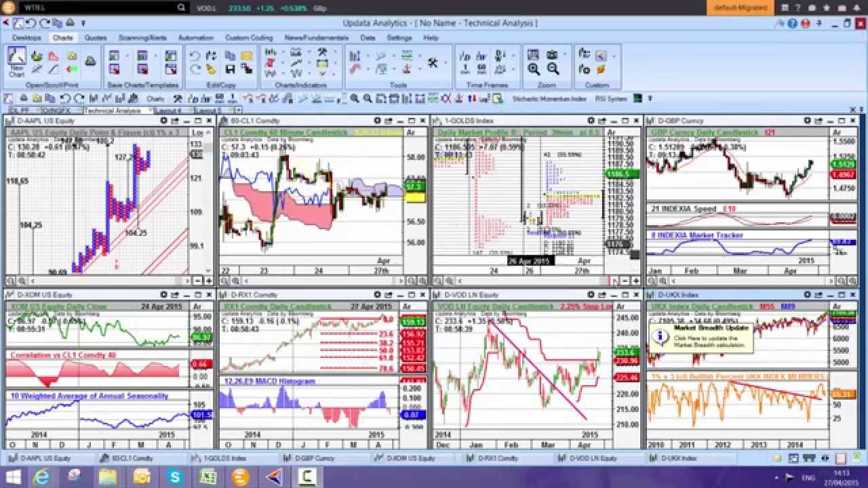Open the Settings ribbon tab
868x488 pixels.
click(x=399, y=38)
